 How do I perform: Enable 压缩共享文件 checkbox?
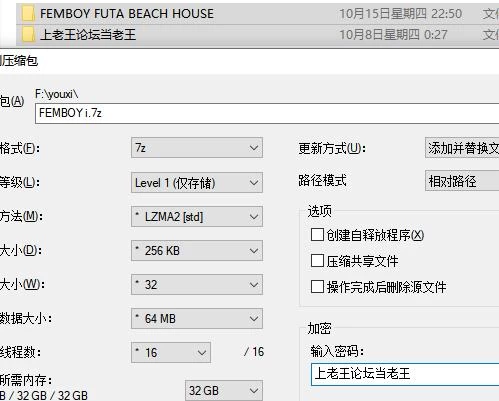pyautogui.click(x=317, y=261)
